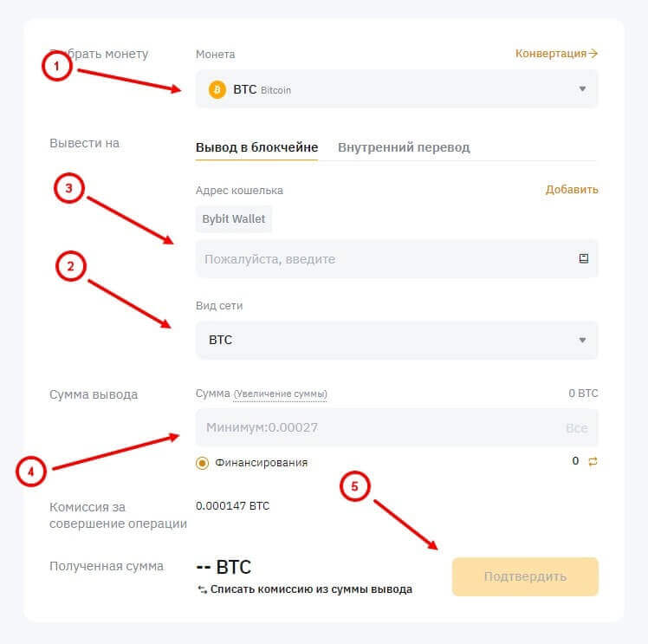Open the Увеличение суммы link

click(280, 394)
